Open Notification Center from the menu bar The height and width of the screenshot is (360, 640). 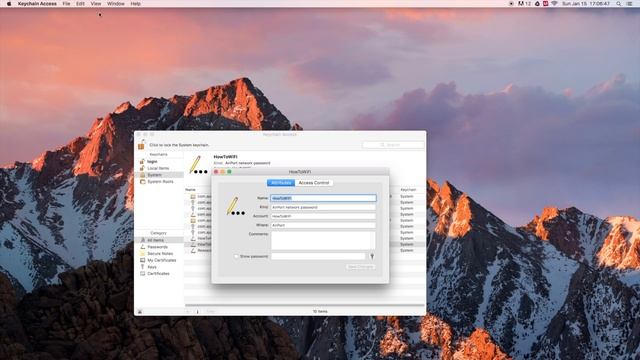coord(630,4)
